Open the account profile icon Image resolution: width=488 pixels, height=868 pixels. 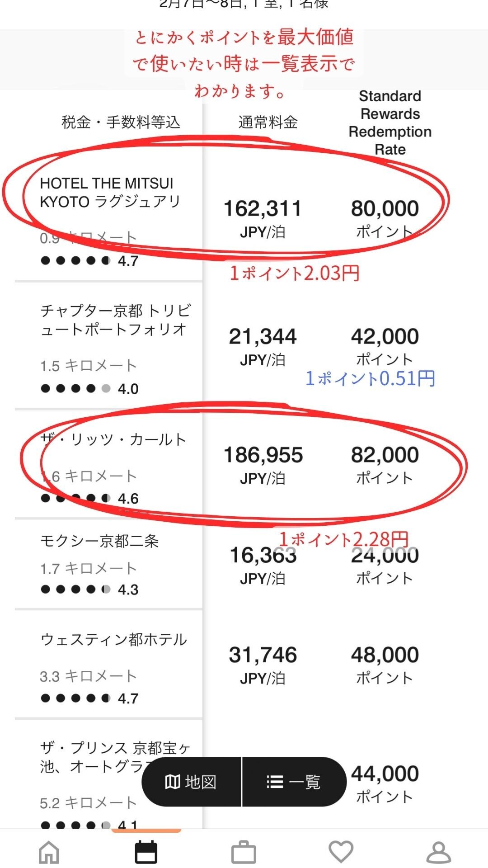[x=439, y=852]
